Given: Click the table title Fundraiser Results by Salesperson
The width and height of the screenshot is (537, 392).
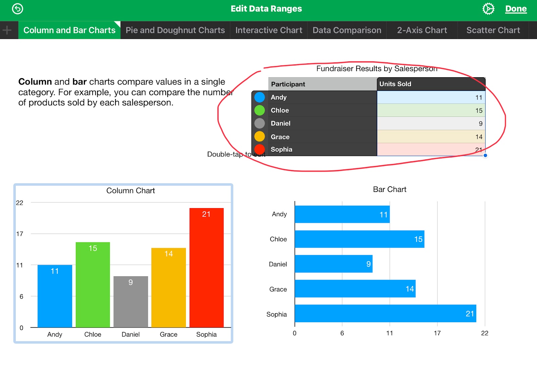Looking at the screenshot, I should (x=377, y=69).
